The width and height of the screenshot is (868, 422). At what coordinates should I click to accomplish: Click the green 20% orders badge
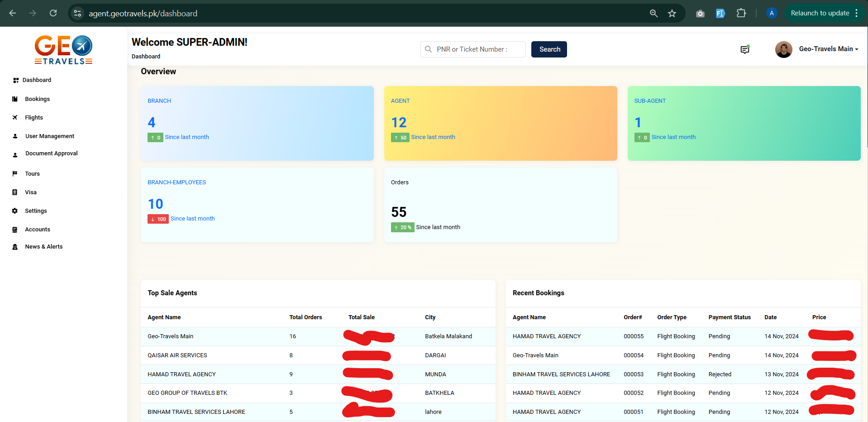click(x=402, y=227)
